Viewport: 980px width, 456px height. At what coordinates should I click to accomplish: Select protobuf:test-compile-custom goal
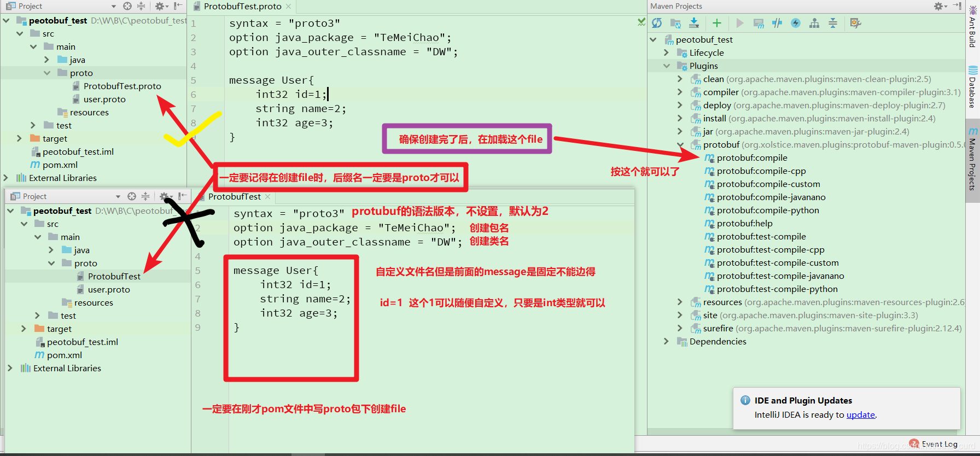[778, 263]
